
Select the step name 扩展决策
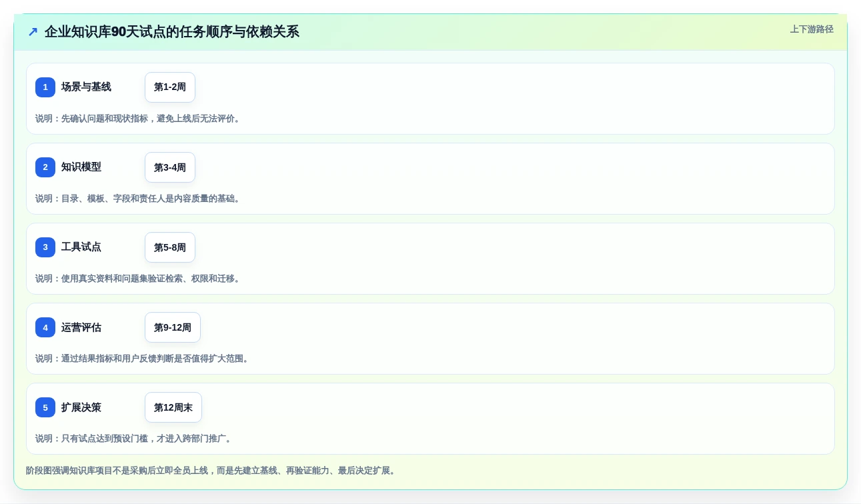(81, 407)
